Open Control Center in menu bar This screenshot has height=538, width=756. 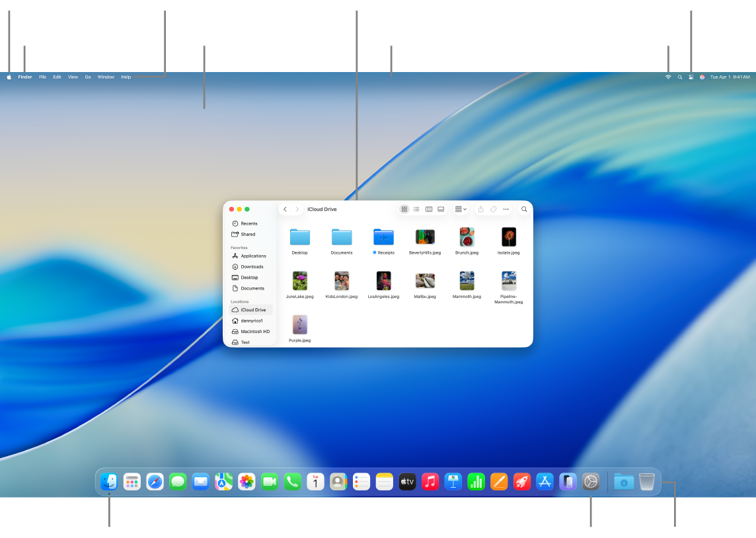pos(691,77)
